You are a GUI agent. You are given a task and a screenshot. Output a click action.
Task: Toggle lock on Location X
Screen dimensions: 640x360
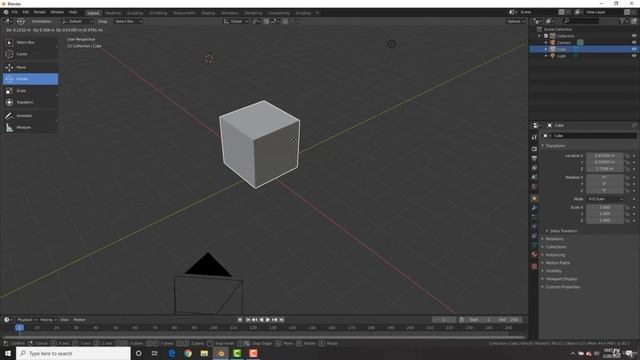(x=627, y=156)
